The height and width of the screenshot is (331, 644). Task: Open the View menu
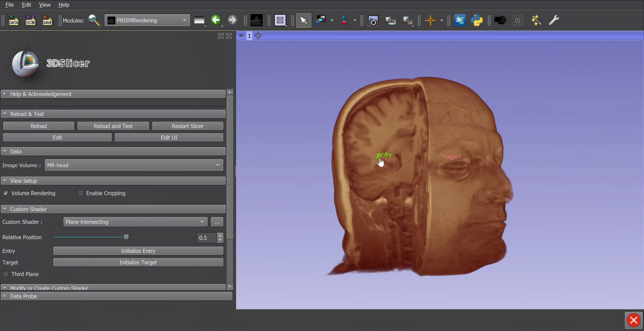(45, 5)
